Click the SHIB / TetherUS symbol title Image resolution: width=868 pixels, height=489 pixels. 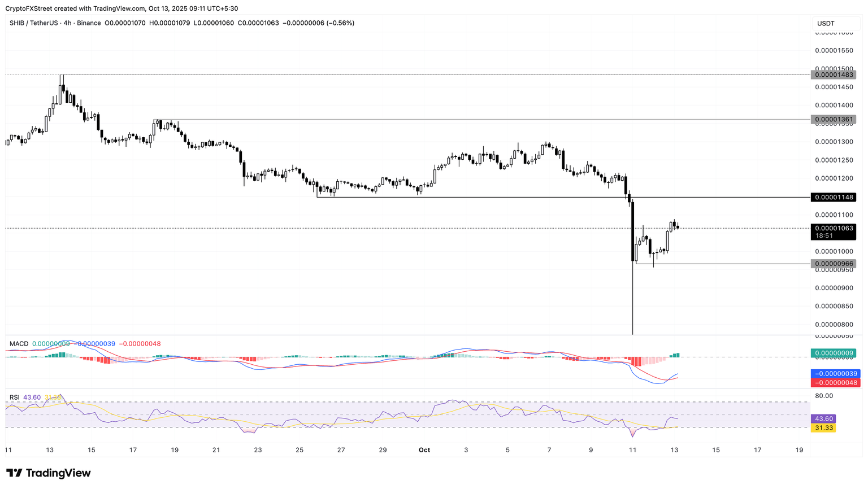(34, 23)
